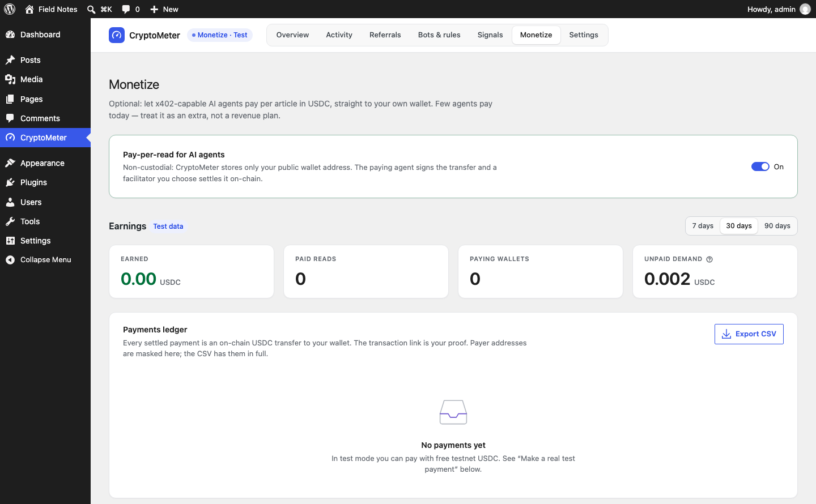816x504 pixels.
Task: Open the Bots & rules tab
Action: (439, 35)
